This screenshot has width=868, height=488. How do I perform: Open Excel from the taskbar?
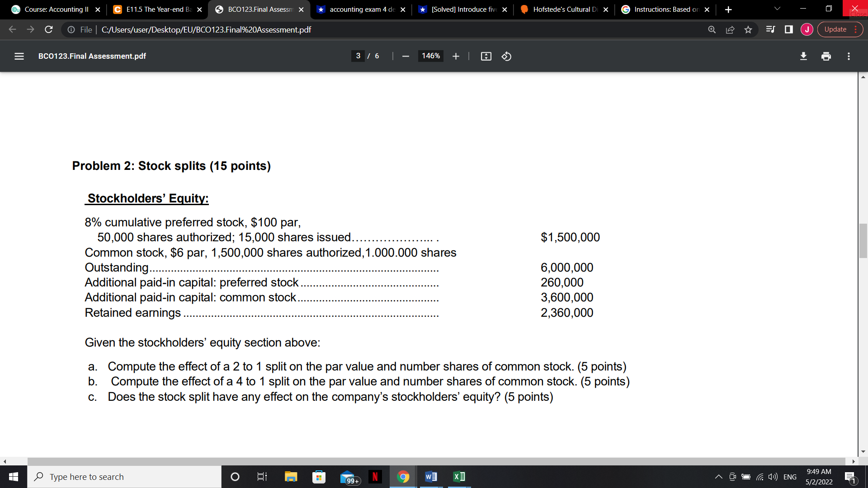459,477
